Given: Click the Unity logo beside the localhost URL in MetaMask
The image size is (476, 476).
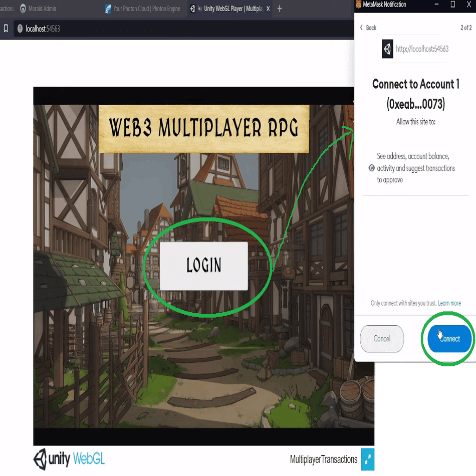Looking at the screenshot, I should tap(387, 49).
